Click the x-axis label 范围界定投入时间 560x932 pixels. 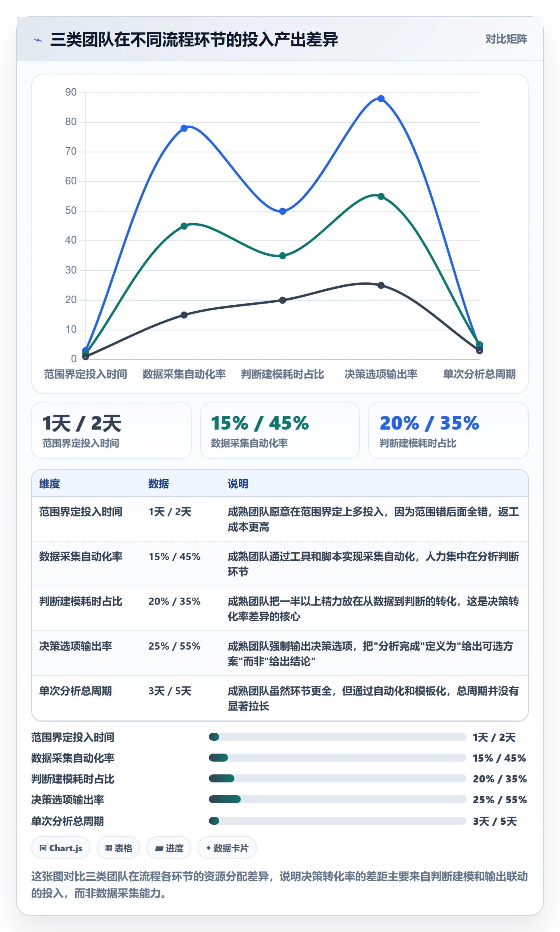click(x=85, y=374)
